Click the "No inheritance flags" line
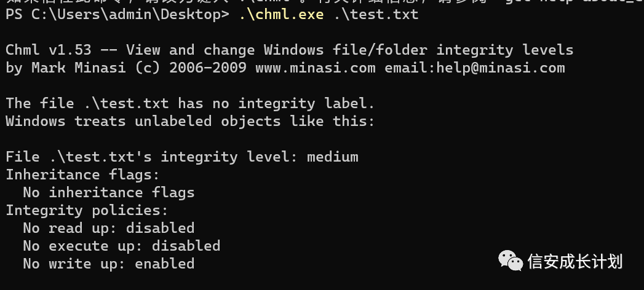644x290 pixels. tap(109, 192)
